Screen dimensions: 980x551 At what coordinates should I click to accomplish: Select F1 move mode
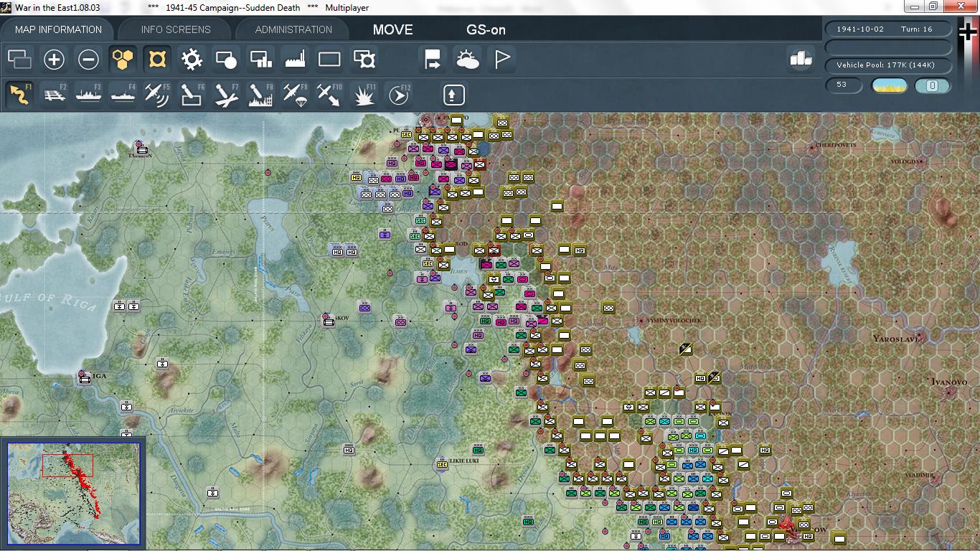coord(19,95)
